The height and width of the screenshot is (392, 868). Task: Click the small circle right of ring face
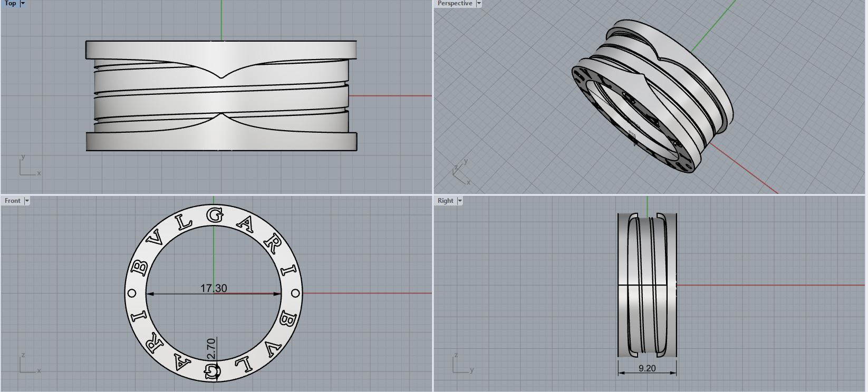point(295,293)
